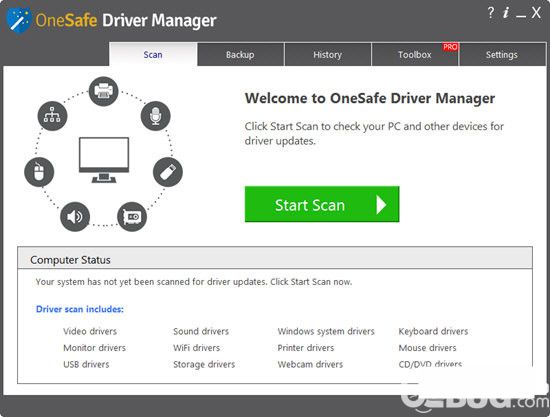The image size is (550, 417).
Task: Click "Webcam drivers" text
Action: (x=310, y=364)
